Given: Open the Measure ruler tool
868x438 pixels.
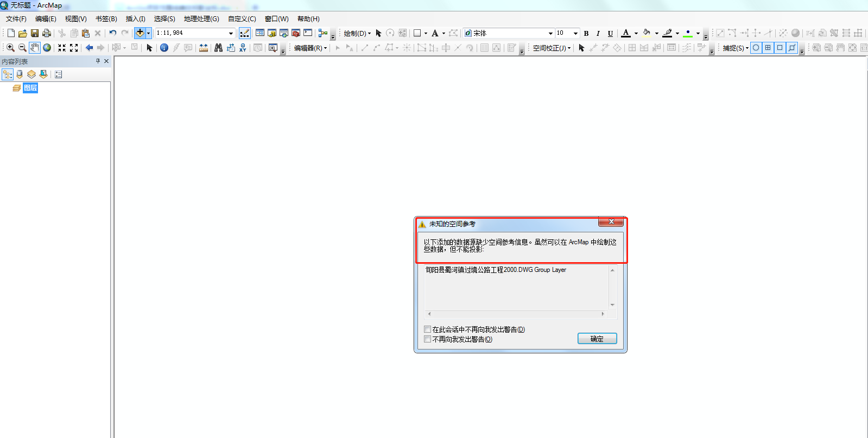Looking at the screenshot, I should 204,48.
